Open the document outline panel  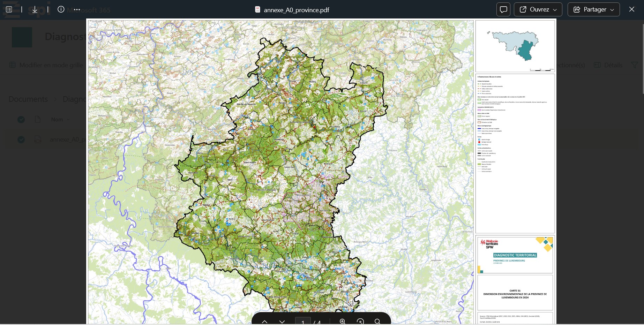click(x=9, y=9)
